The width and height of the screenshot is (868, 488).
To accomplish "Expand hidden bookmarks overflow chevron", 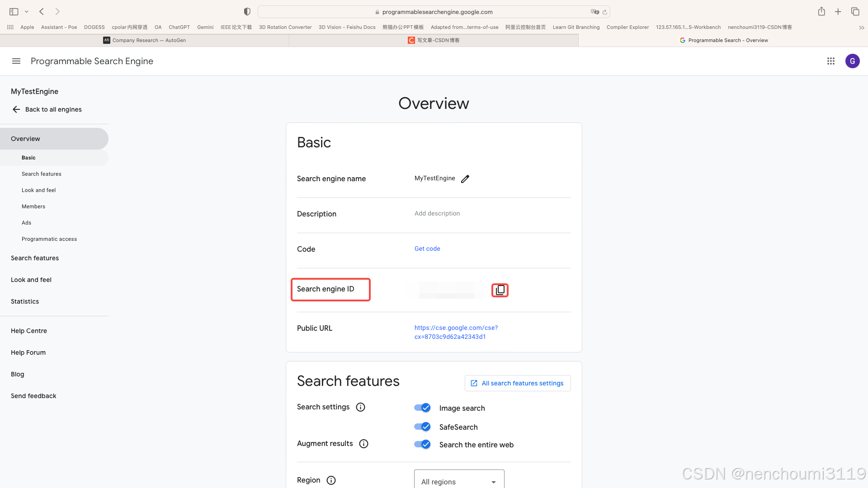I will coord(861,28).
